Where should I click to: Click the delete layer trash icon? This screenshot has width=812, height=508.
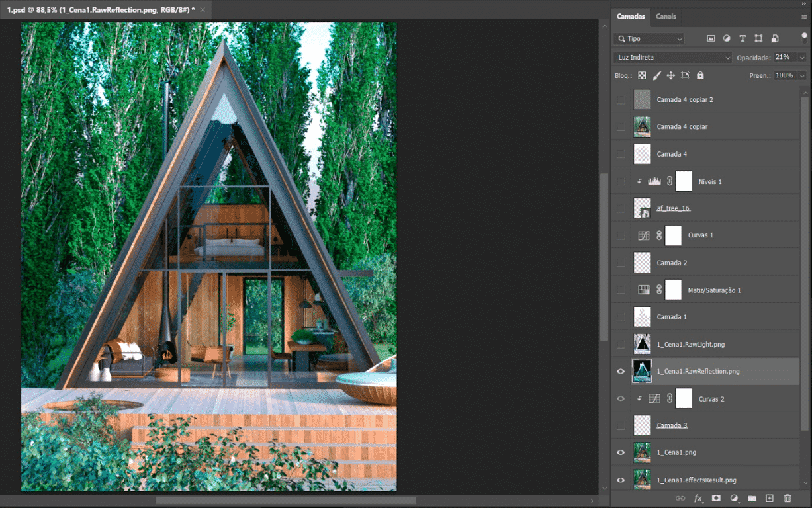(787, 498)
